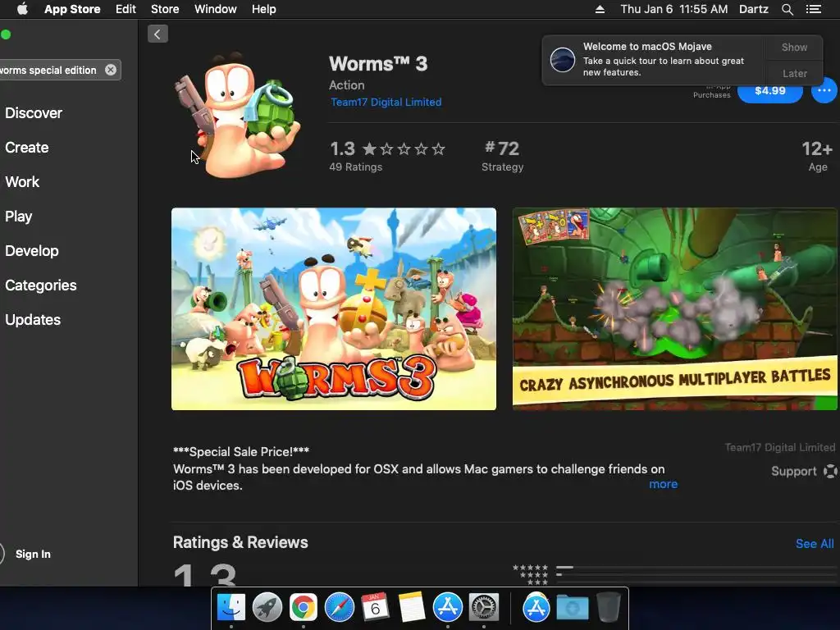Open the more options ellipsis button
Viewport: 840px width, 630px height.
[x=824, y=90]
